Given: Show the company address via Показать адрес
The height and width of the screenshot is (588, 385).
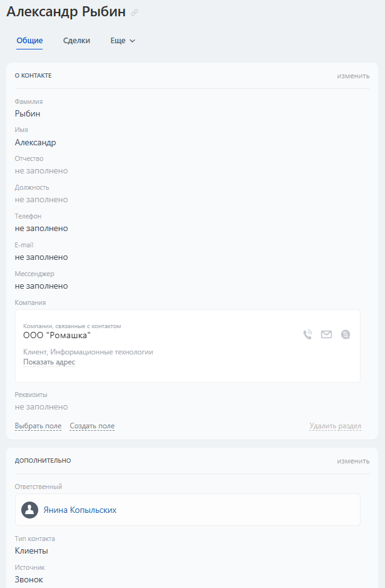Looking at the screenshot, I should click(49, 362).
